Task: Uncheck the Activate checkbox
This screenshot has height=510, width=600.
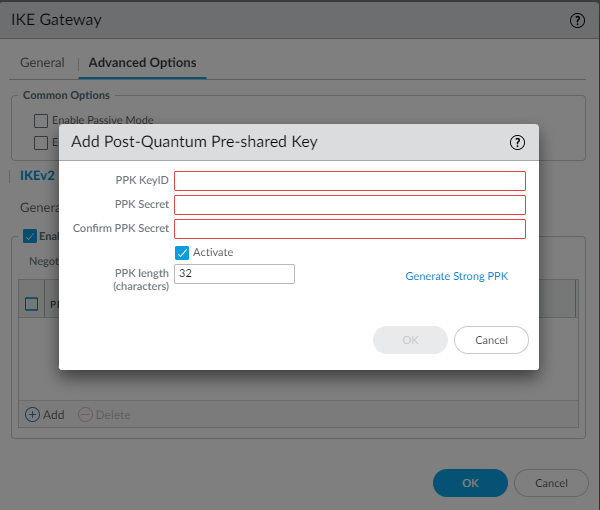Action: pyautogui.click(x=182, y=252)
